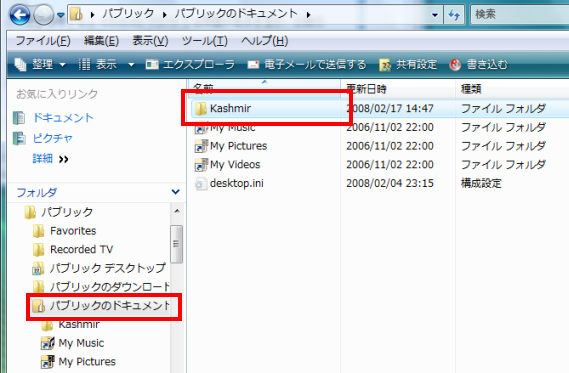This screenshot has width=569, height=373.
Task: Open the My Videos shortcut icon
Action: pos(201,165)
